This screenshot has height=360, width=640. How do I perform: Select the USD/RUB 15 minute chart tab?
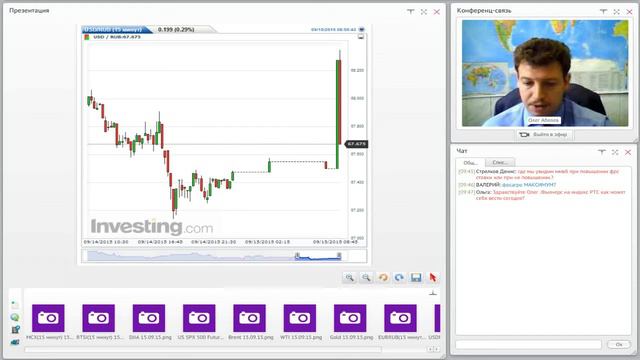116,29
